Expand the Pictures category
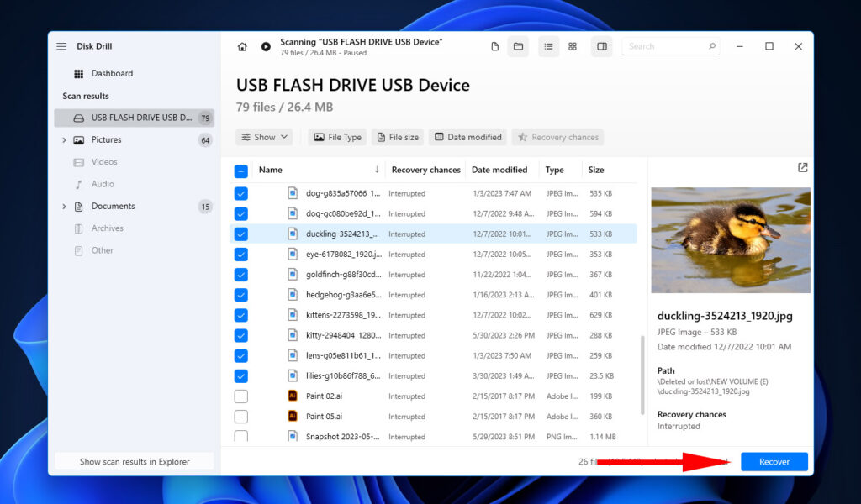 pos(66,139)
